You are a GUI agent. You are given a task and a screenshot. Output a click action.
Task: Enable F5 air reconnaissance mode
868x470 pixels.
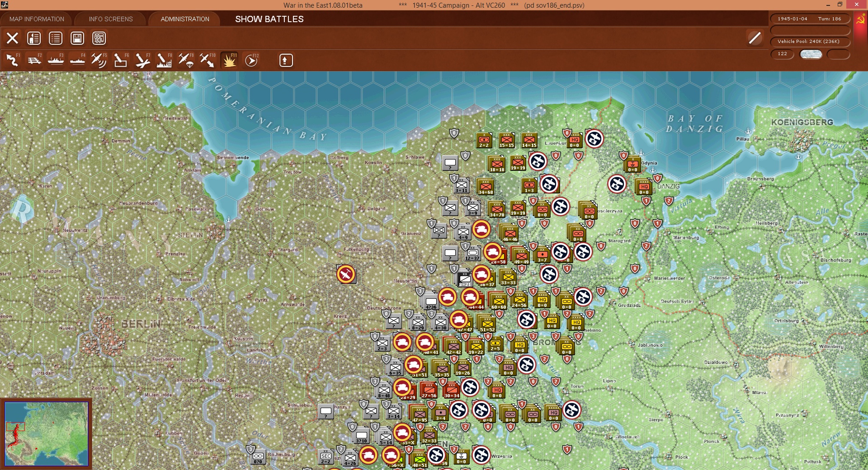[99, 60]
